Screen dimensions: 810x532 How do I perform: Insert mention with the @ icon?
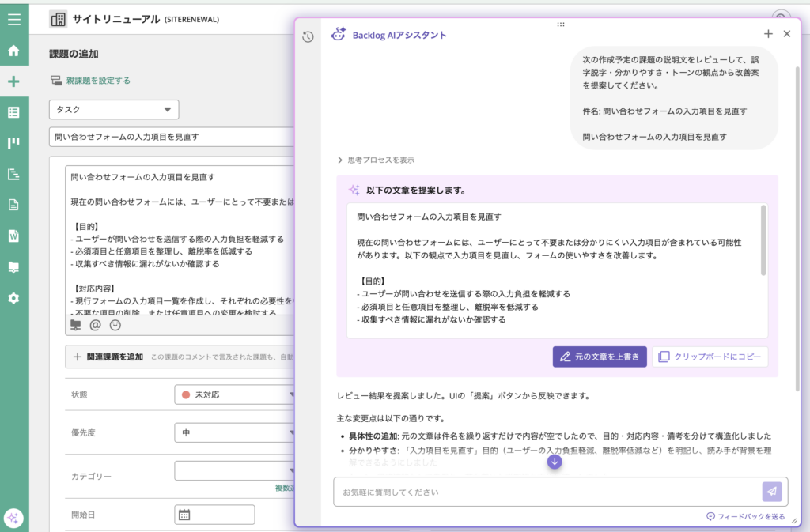[x=95, y=325]
